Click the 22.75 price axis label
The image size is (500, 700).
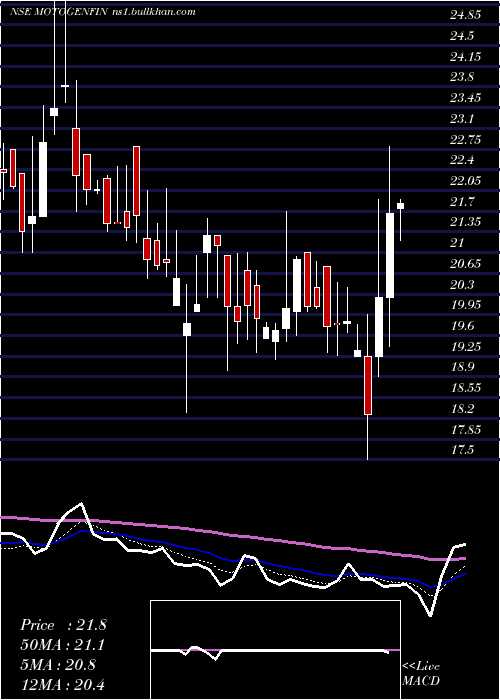[465, 139]
